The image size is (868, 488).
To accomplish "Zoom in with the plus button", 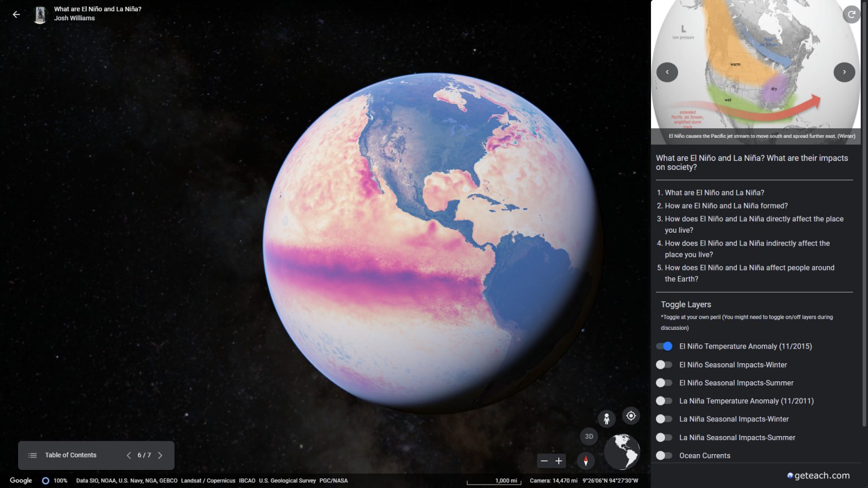I will pos(559,461).
